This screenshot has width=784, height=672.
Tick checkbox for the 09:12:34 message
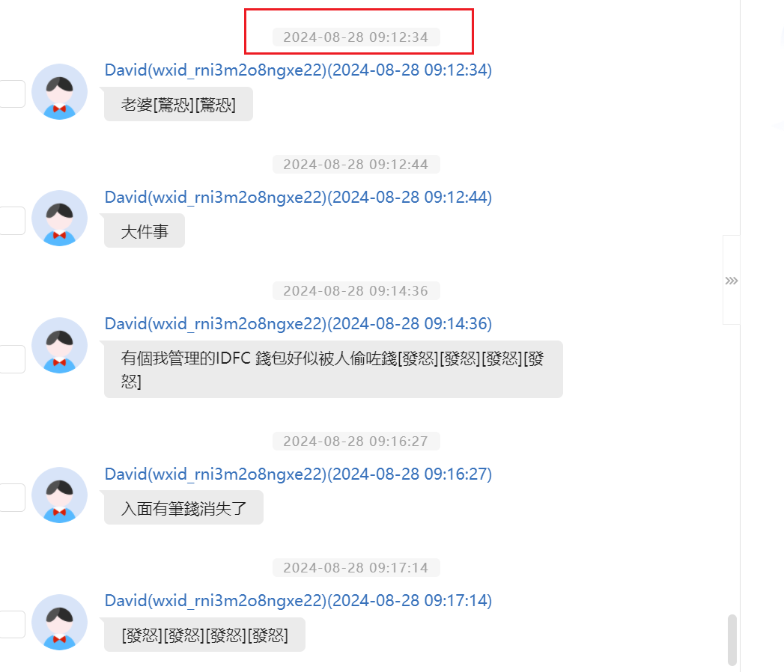(x=12, y=94)
